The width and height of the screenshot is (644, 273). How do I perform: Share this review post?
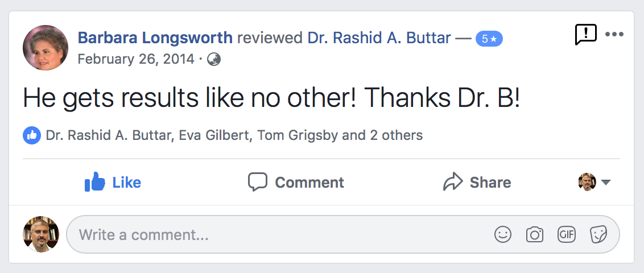pyautogui.click(x=477, y=182)
